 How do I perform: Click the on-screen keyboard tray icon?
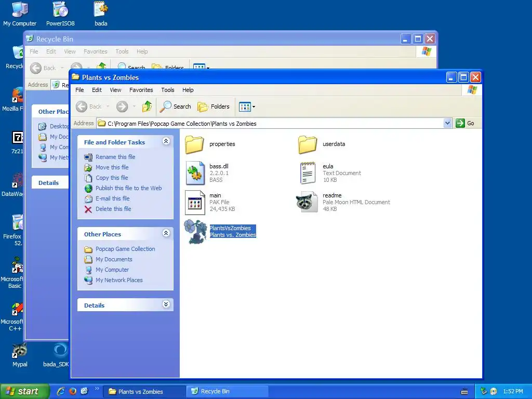464,392
